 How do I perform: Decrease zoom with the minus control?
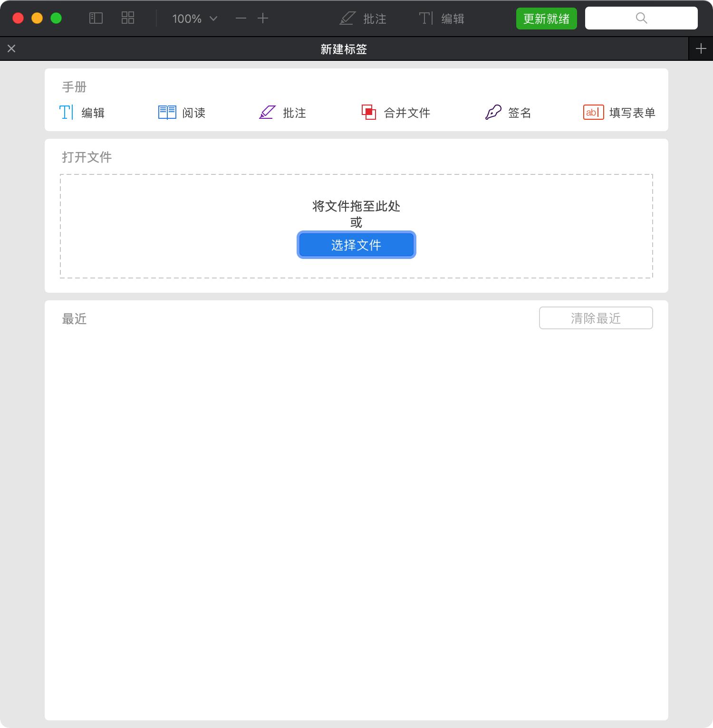coord(241,19)
